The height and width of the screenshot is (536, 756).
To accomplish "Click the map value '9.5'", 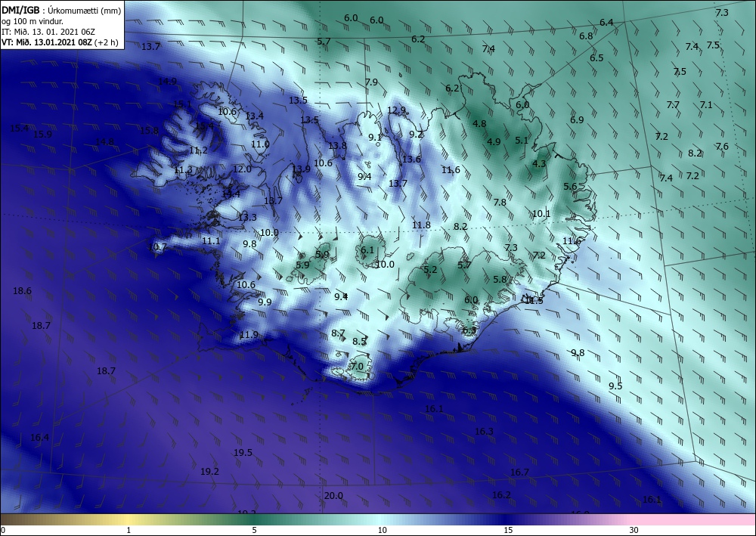I will (615, 386).
